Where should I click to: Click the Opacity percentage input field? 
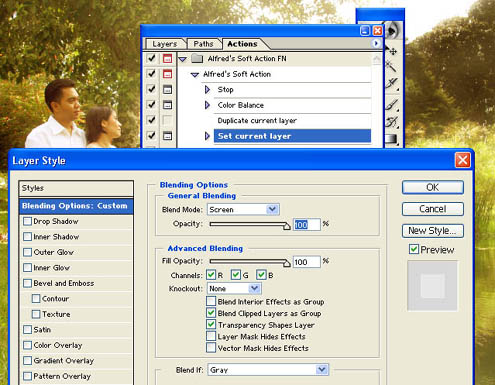coord(307,225)
